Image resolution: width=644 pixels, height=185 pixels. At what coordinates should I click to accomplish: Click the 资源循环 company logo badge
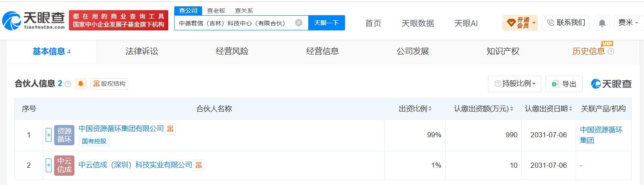(x=64, y=135)
